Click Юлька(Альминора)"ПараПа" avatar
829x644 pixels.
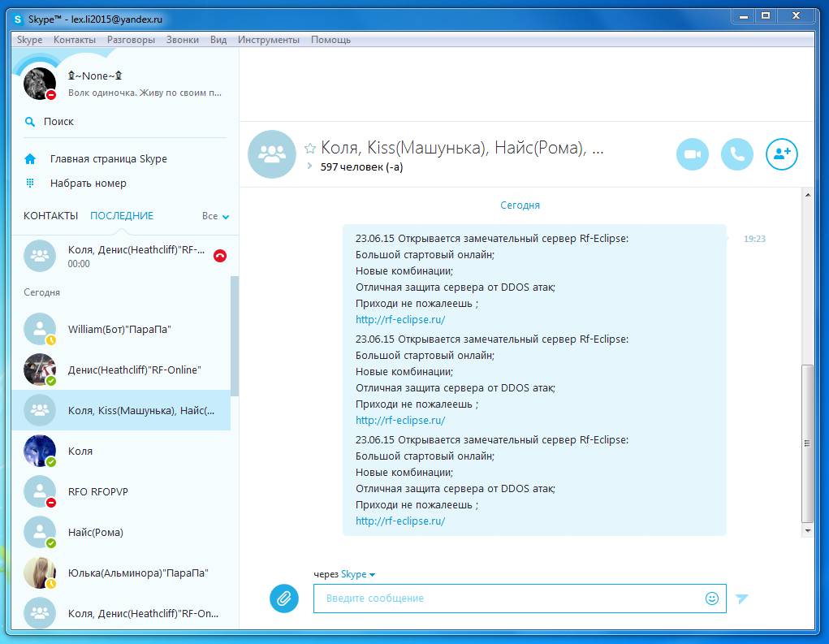[40, 573]
